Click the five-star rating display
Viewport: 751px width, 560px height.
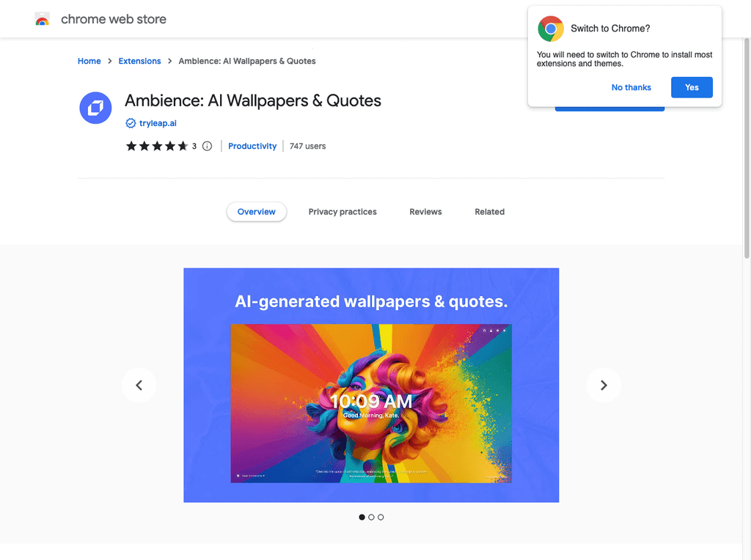pyautogui.click(x=157, y=146)
